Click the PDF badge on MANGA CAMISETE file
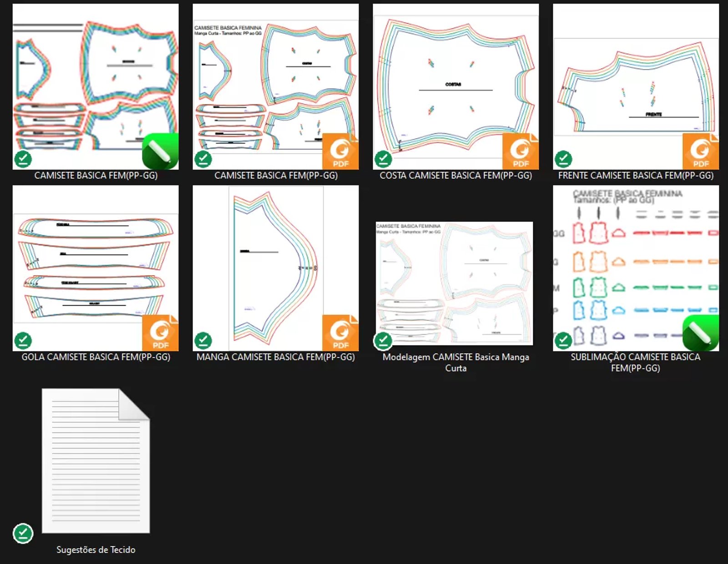This screenshot has width=728, height=564. pyautogui.click(x=340, y=333)
